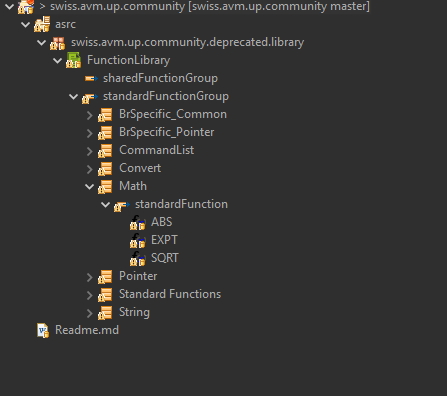Click the ABS function icon
The height and width of the screenshot is (396, 447).
[x=138, y=222]
